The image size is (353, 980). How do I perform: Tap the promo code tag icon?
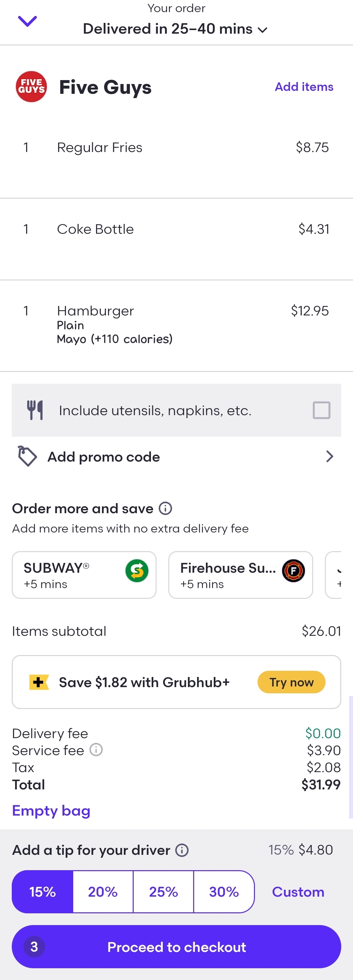(27, 456)
